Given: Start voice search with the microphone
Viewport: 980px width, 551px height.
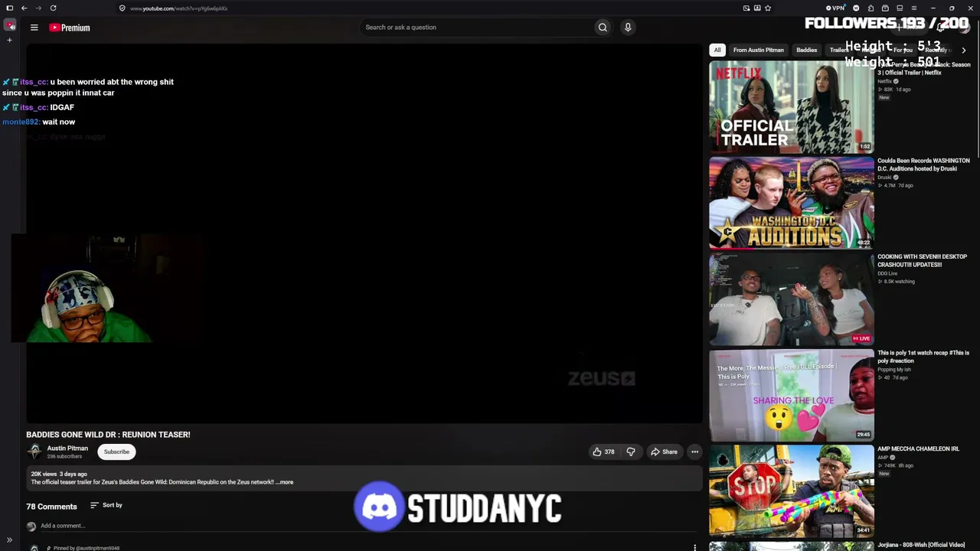Looking at the screenshot, I should click(x=628, y=28).
